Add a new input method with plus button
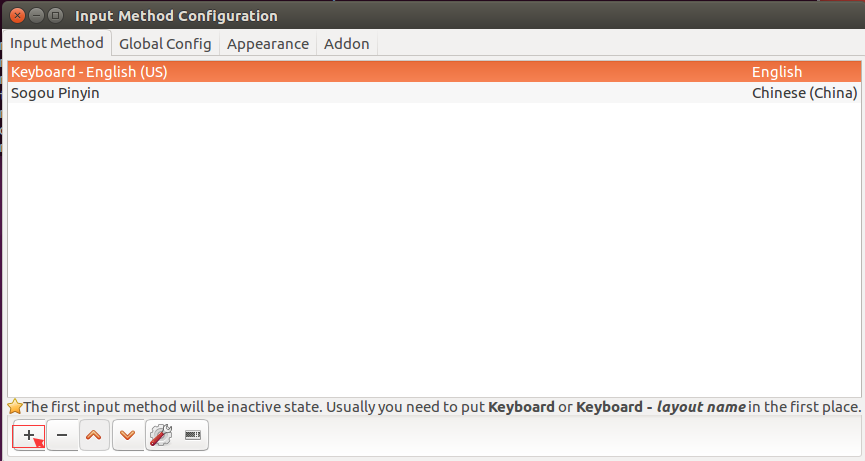Image resolution: width=865 pixels, height=461 pixels. click(29, 435)
